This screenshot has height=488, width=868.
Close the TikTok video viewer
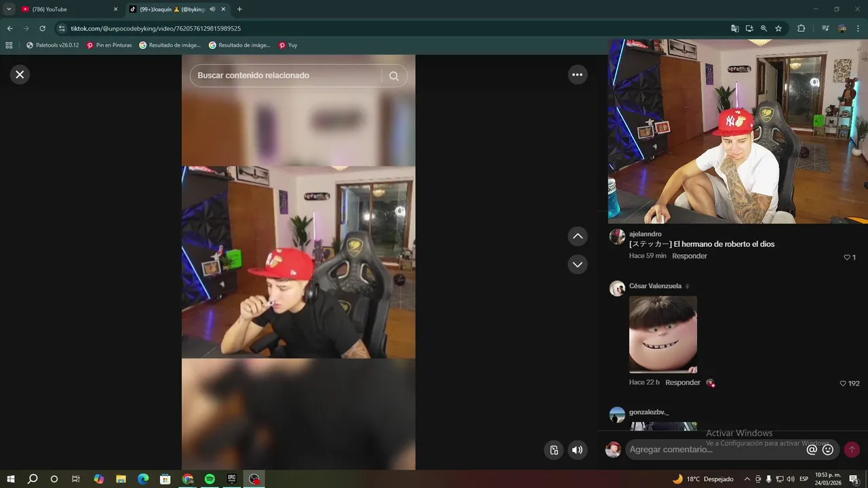pyautogui.click(x=20, y=75)
